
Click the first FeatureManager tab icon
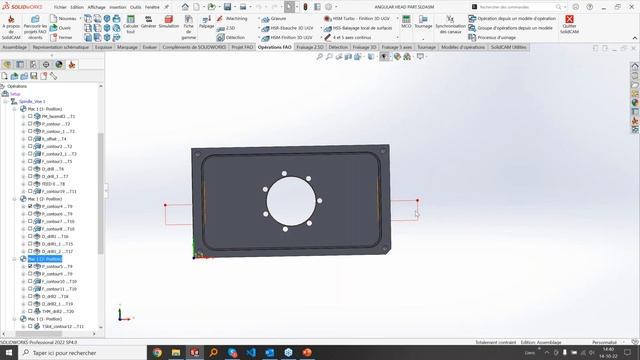tap(7, 64)
